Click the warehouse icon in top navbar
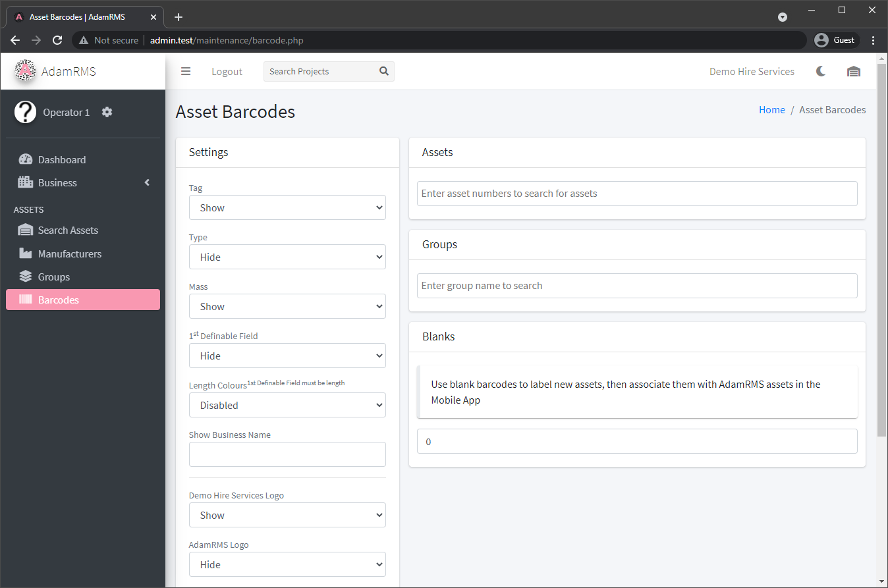 click(854, 72)
